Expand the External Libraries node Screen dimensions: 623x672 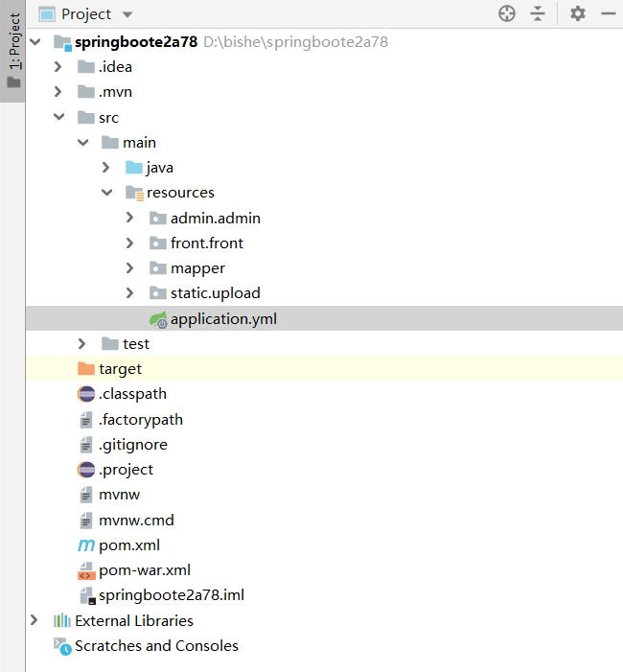click(x=35, y=621)
